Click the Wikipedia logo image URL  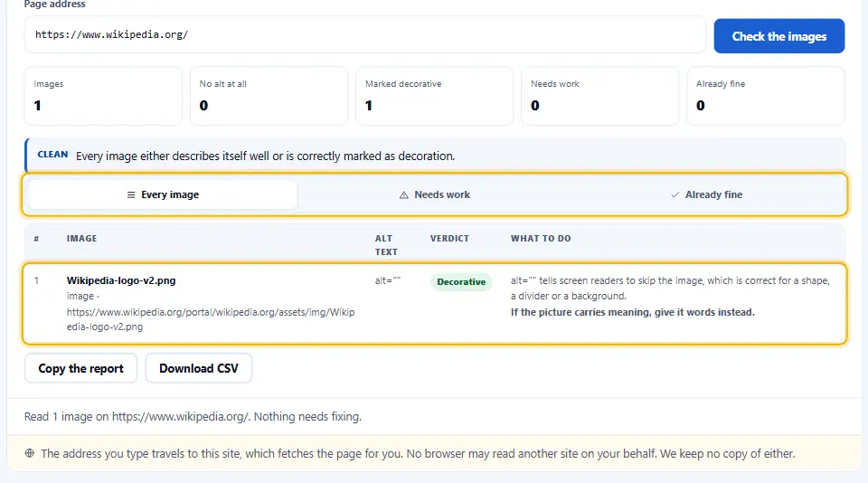[211, 319]
